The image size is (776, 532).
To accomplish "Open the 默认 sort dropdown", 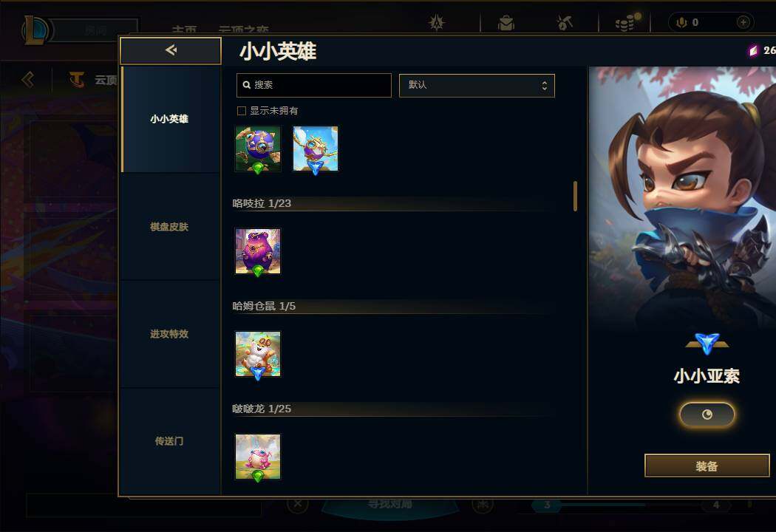I will 477,85.
